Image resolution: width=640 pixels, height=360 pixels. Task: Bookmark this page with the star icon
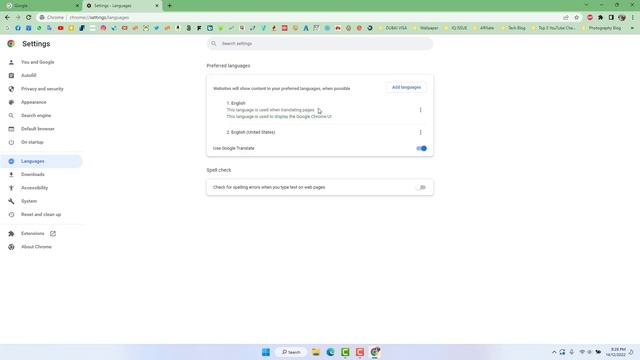tap(576, 18)
